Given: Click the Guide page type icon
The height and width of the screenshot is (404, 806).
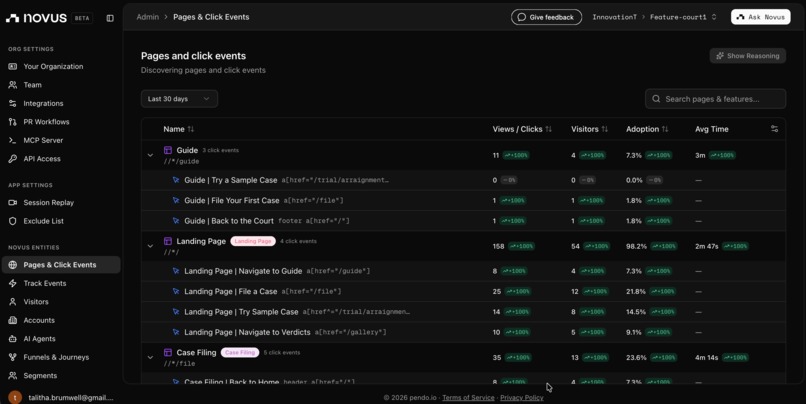Looking at the screenshot, I should tap(168, 150).
